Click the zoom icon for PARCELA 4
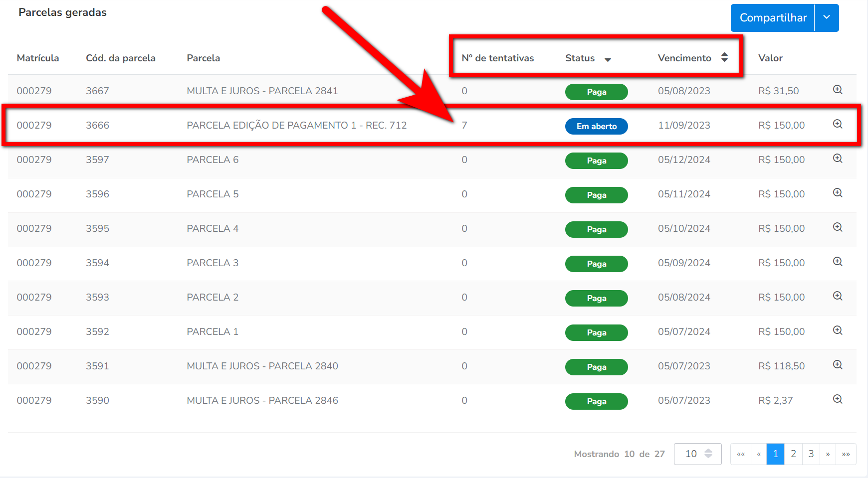Screen dimensions: 868x478 point(838,227)
